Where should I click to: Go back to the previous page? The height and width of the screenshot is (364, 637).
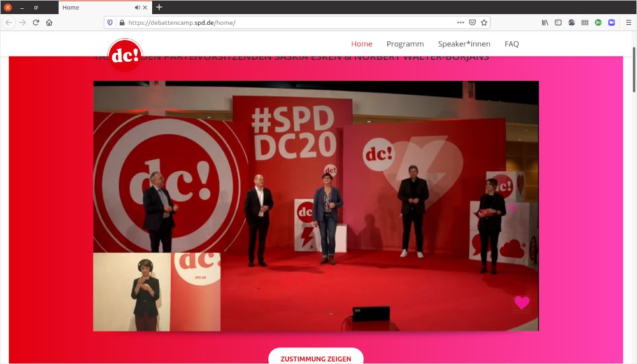coord(8,23)
